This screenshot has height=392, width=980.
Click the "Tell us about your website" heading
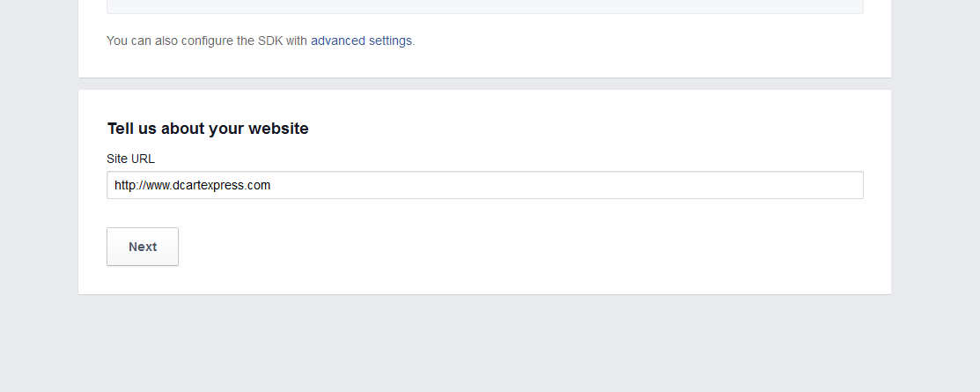click(x=208, y=129)
